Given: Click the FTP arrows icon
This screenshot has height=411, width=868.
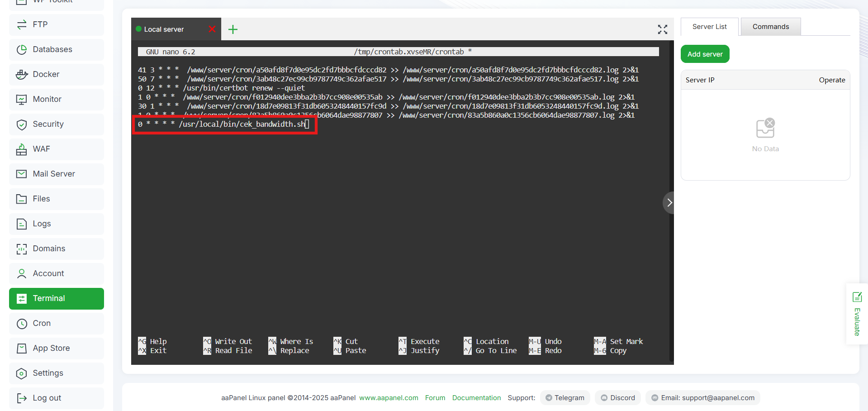Looking at the screenshot, I should tap(22, 24).
